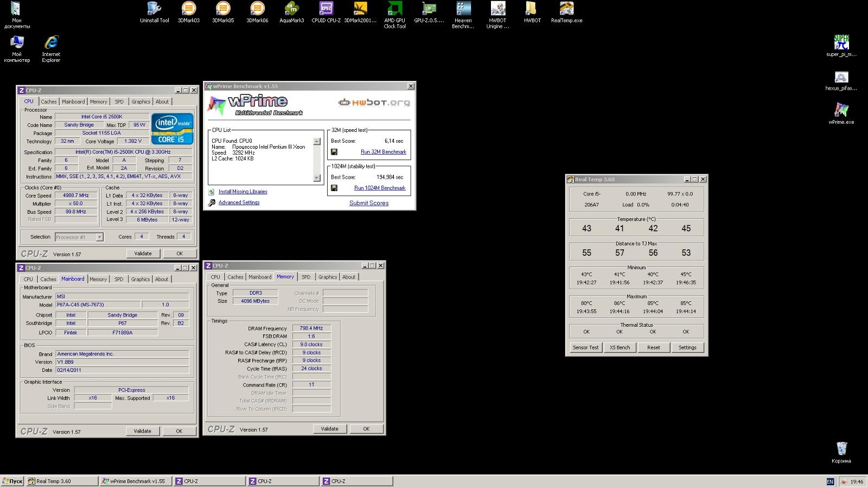Click Run 32M Benchmark link
This screenshot has height=488, width=868.
click(x=383, y=152)
